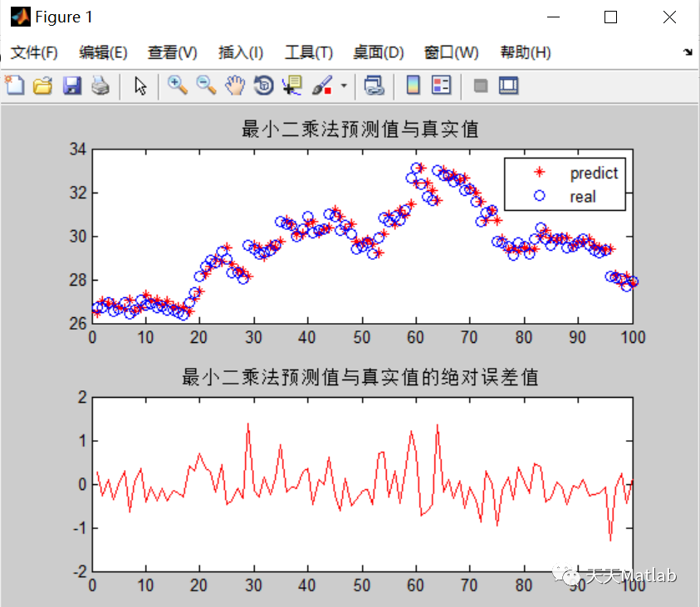The image size is (700, 607).
Task: Maximize the Figure 1 window
Action: click(610, 17)
